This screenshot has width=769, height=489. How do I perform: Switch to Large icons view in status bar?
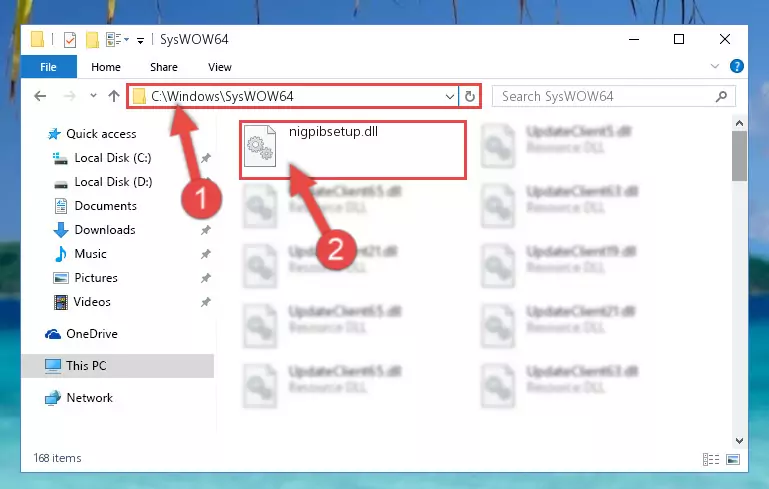[x=733, y=460]
